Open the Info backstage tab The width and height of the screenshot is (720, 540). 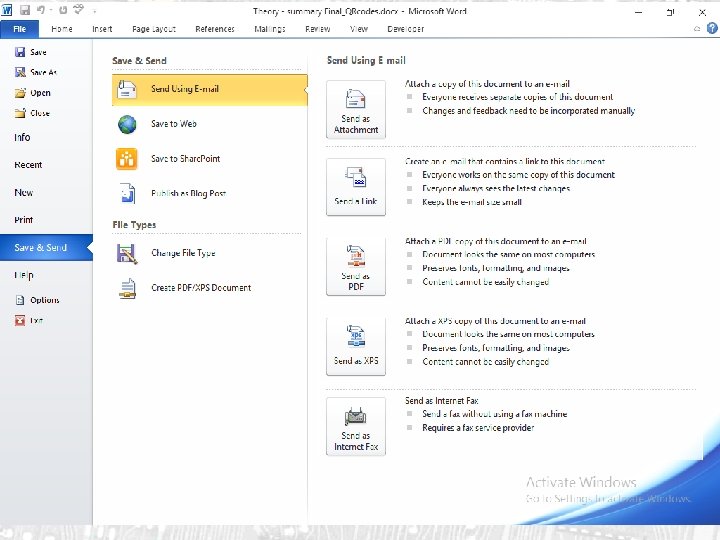point(22,137)
